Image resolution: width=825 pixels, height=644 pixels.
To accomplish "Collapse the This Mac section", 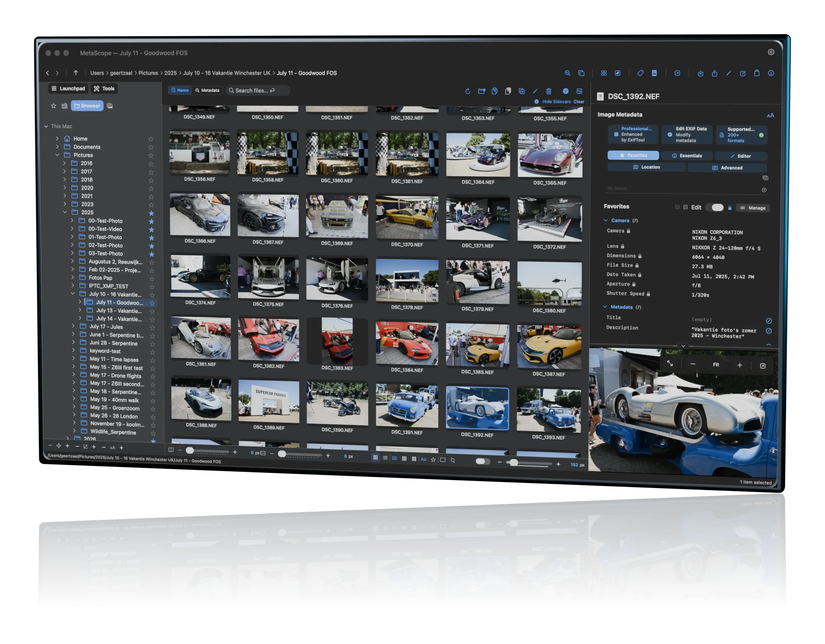I will click(x=46, y=126).
